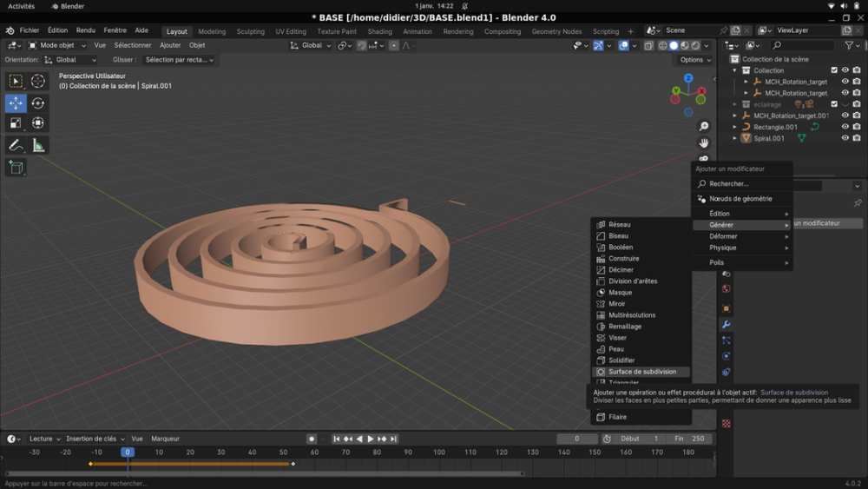Image resolution: width=868 pixels, height=489 pixels.
Task: Open the Mode objet dropdown
Action: click(57, 45)
